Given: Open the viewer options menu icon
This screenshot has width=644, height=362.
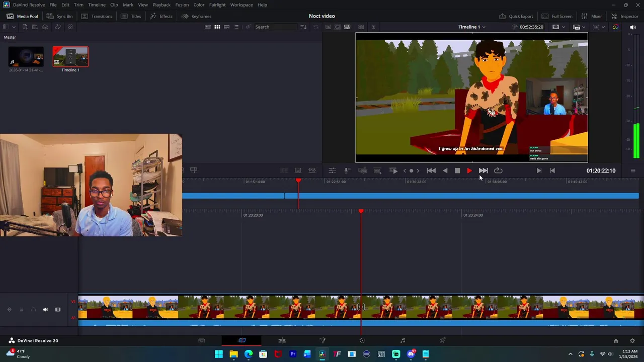Looking at the screenshot, I should coord(633,170).
